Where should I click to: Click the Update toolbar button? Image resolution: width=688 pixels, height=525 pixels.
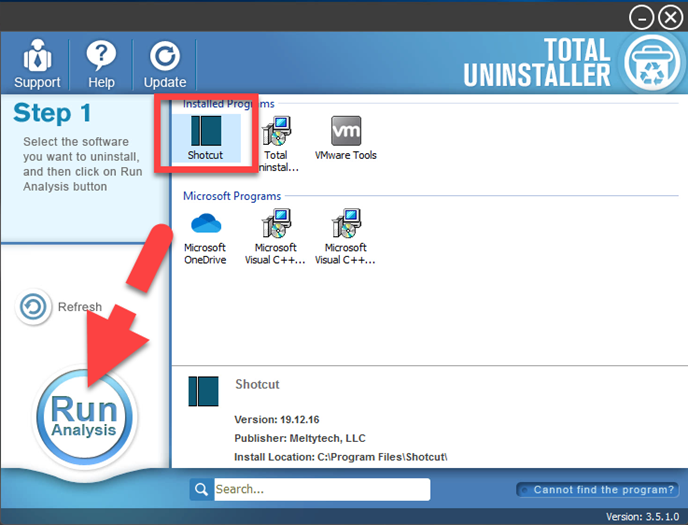click(x=165, y=64)
